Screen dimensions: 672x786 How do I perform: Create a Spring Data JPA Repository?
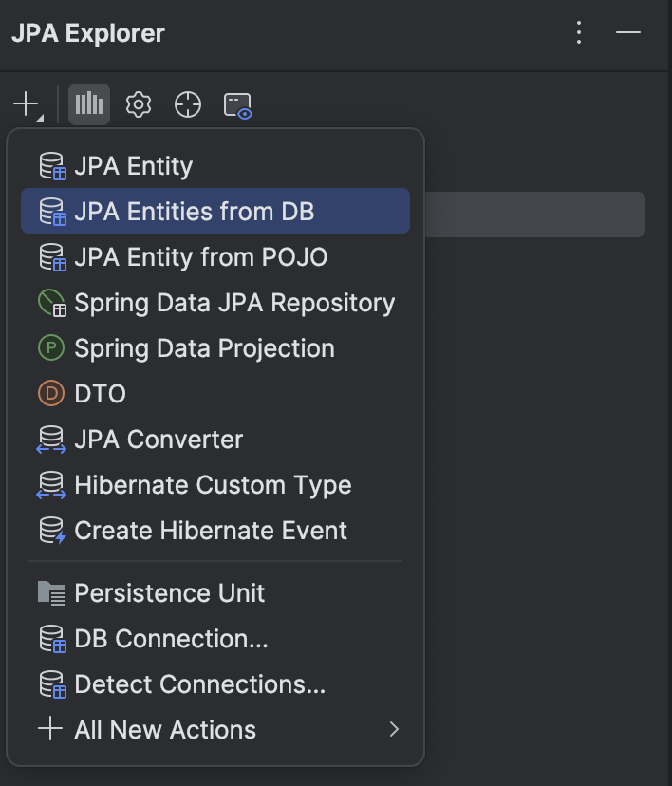[x=215, y=303]
